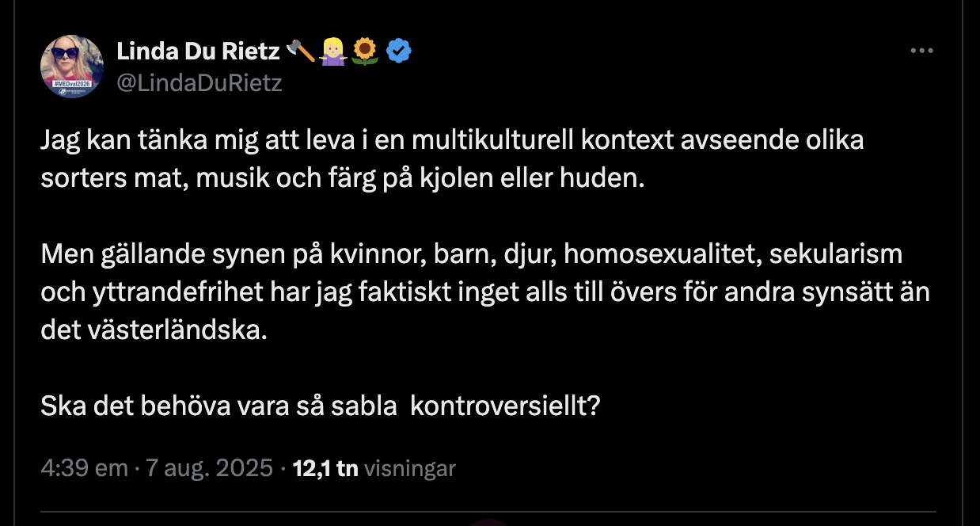Click the paragraph starting 'Men gällande synen'
This screenshot has height=526, width=980.
(484, 292)
